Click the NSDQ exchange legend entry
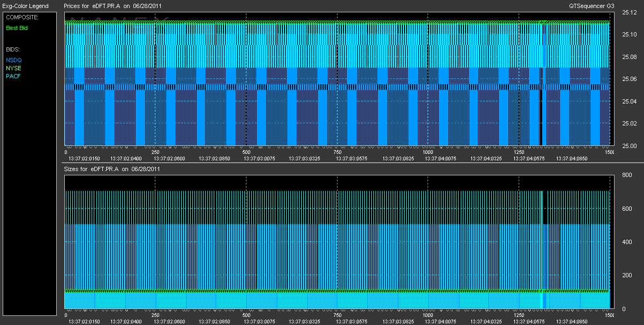644x325 pixels. (x=13, y=60)
